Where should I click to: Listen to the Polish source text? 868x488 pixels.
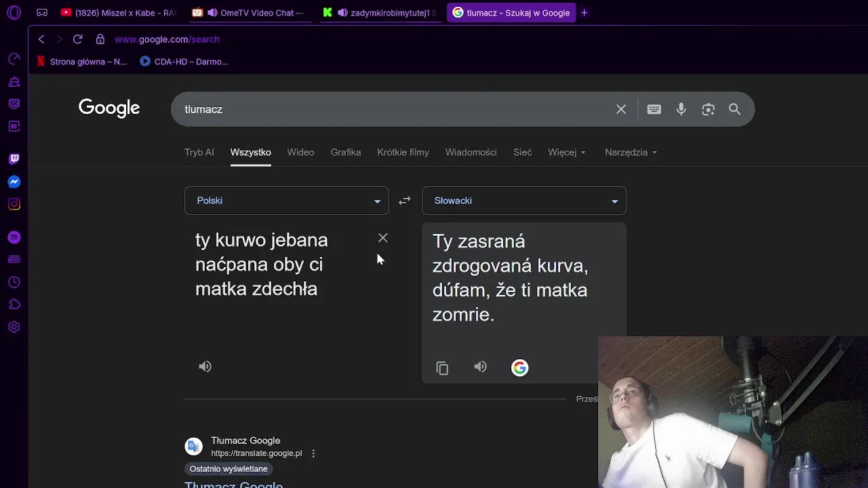click(205, 367)
